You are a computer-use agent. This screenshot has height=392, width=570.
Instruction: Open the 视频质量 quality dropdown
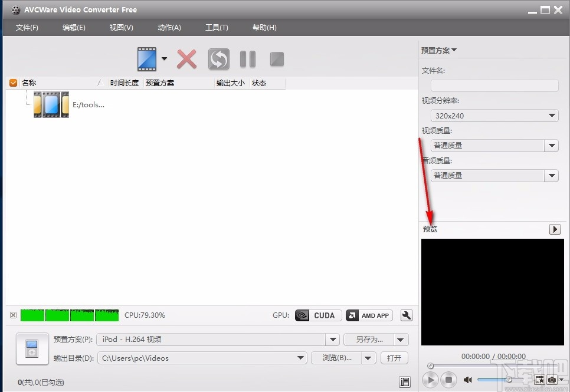click(x=552, y=145)
